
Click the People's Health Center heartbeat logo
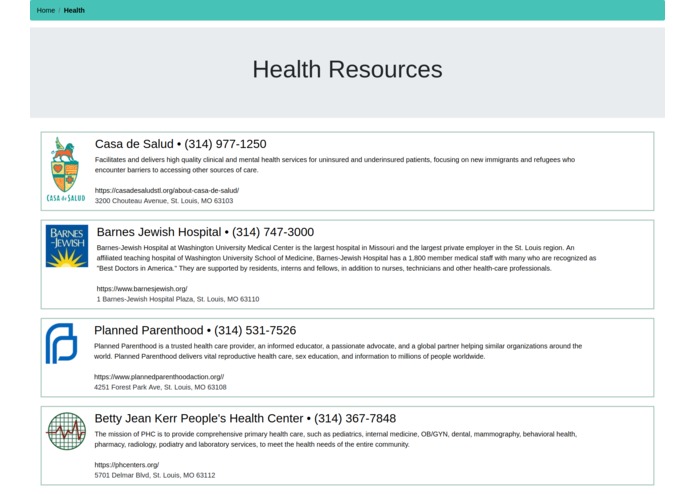(66, 431)
